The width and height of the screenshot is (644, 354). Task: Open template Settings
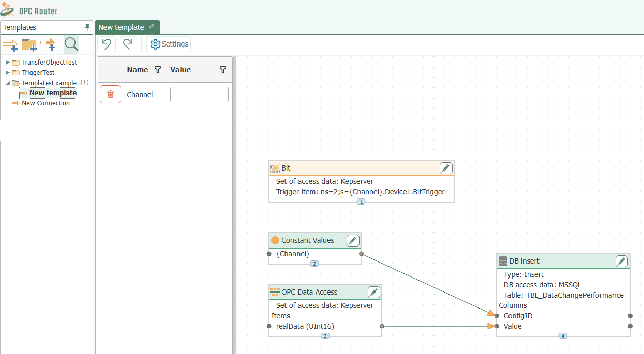click(x=169, y=44)
